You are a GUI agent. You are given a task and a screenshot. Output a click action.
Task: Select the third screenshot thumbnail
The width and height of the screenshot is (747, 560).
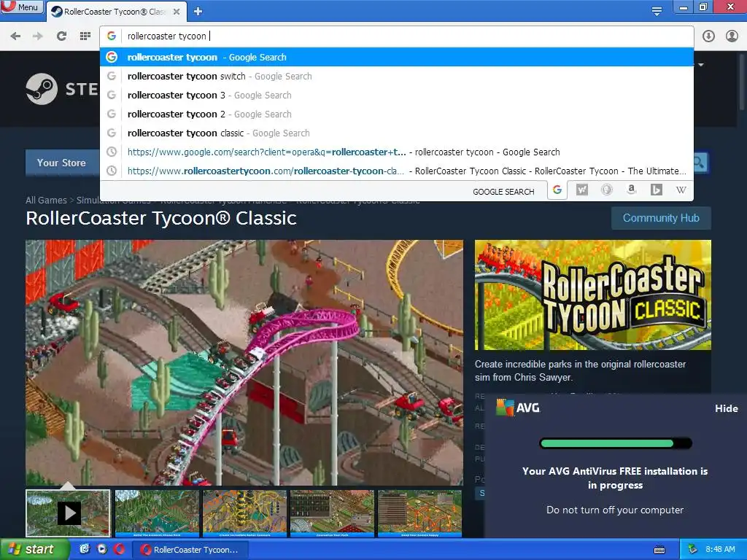coord(244,513)
